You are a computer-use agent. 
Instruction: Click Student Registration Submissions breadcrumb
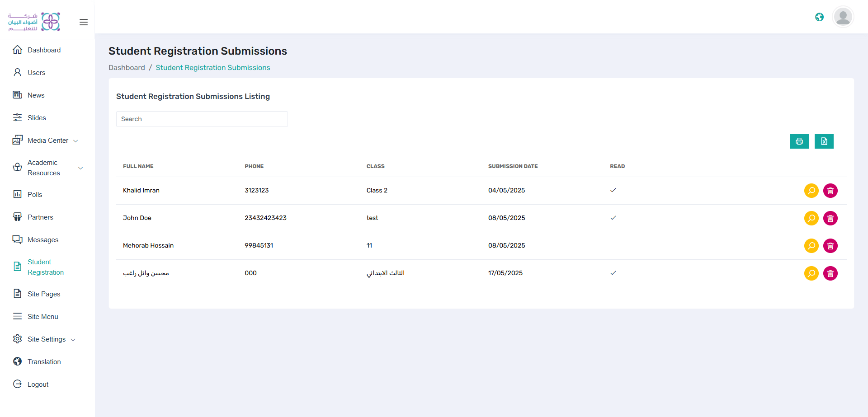click(213, 67)
